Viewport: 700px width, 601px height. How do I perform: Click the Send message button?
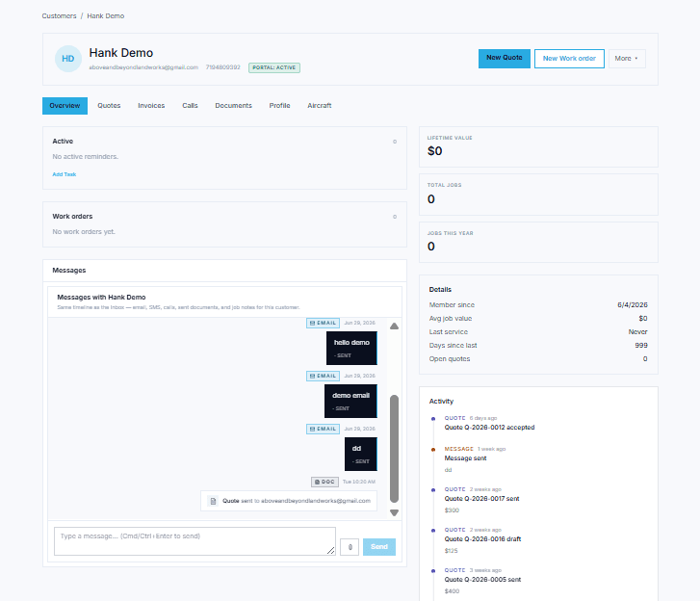pyautogui.click(x=379, y=547)
